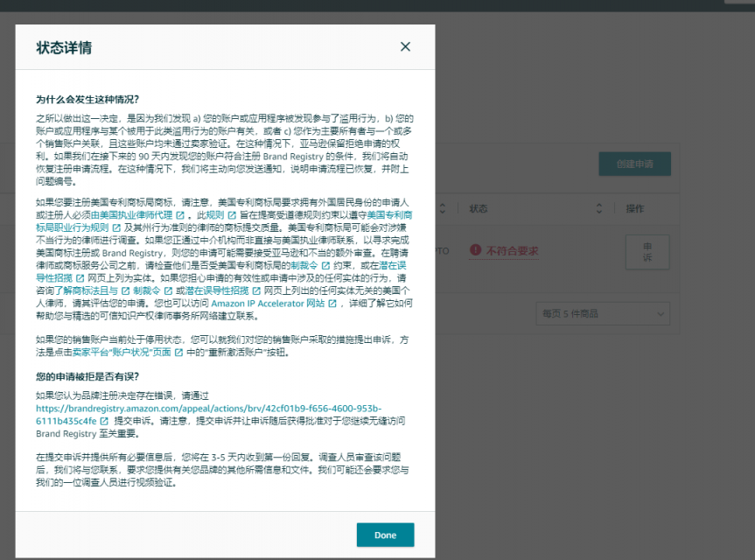Click the 创建申请 button in the background page
The width and height of the screenshot is (755, 560).
[x=634, y=164]
